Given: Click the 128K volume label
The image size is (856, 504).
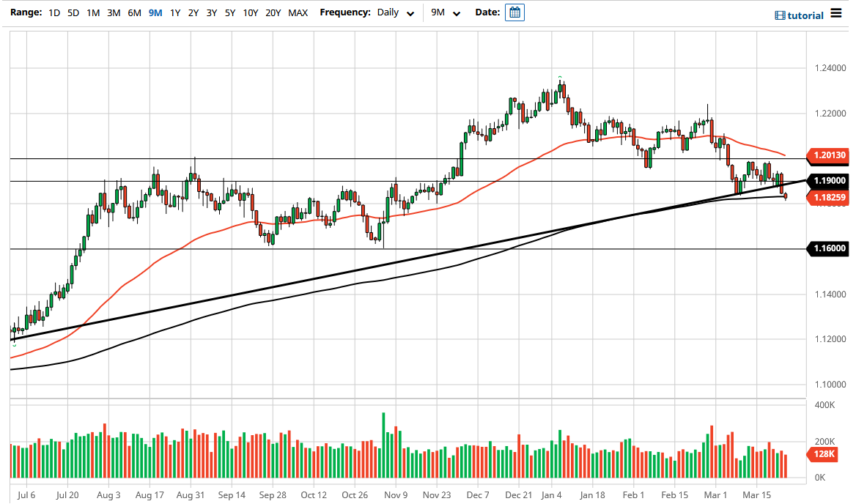Looking at the screenshot, I should click(x=822, y=455).
